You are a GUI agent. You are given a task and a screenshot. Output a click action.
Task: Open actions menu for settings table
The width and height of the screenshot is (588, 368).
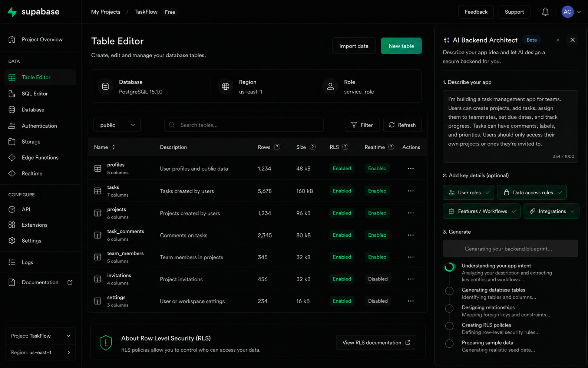pyautogui.click(x=411, y=301)
